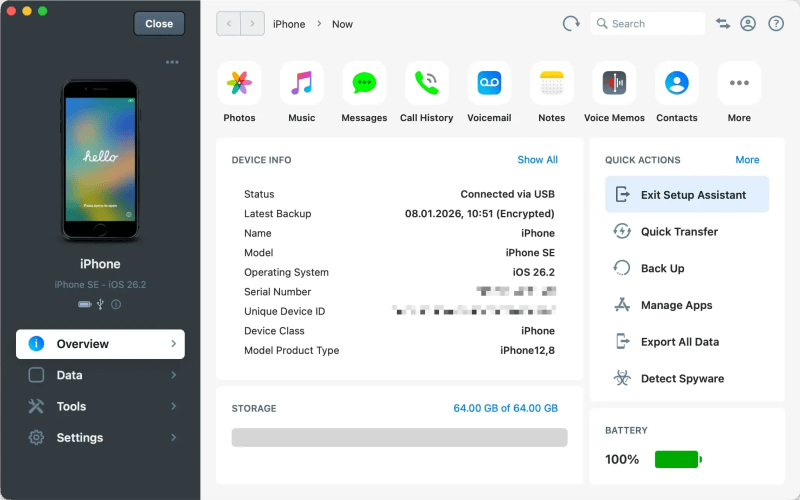
Task: Click the Detect Spyware biohazard icon
Action: (x=622, y=379)
